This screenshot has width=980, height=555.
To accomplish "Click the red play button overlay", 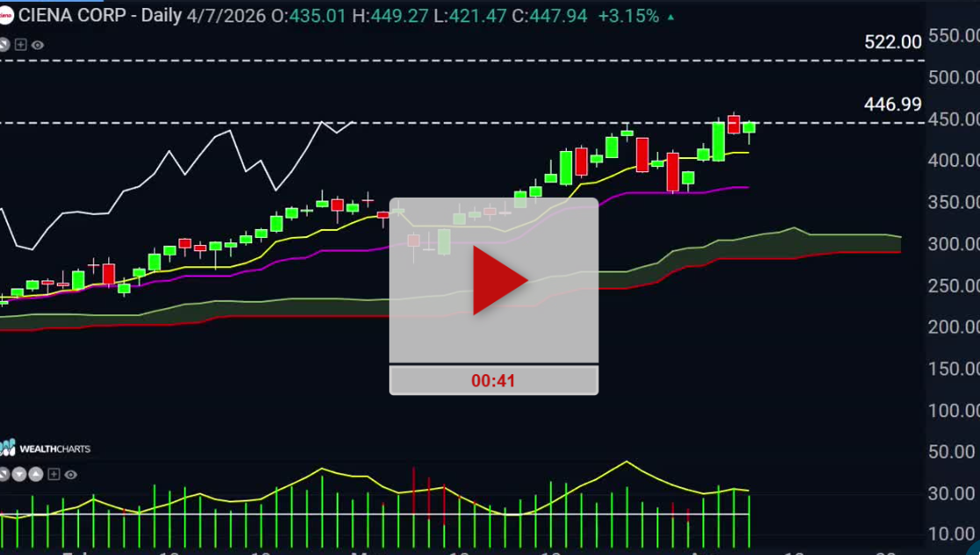I will (x=498, y=281).
